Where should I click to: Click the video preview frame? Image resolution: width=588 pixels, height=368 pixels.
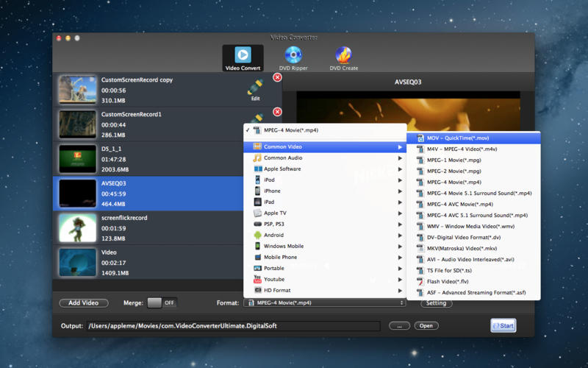(408, 111)
